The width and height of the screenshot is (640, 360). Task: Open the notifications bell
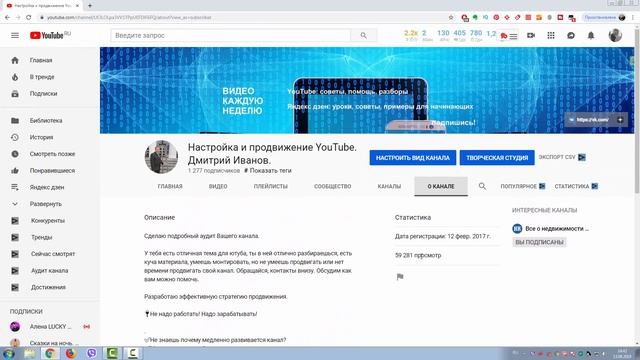pos(591,36)
